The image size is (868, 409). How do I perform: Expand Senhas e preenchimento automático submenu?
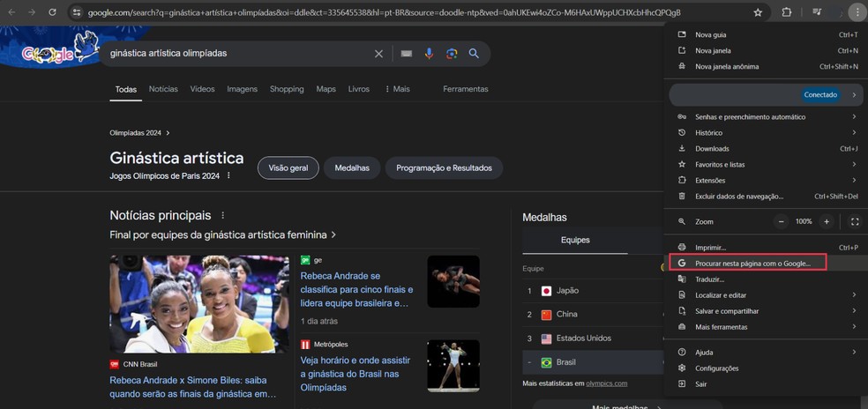pyautogui.click(x=767, y=116)
